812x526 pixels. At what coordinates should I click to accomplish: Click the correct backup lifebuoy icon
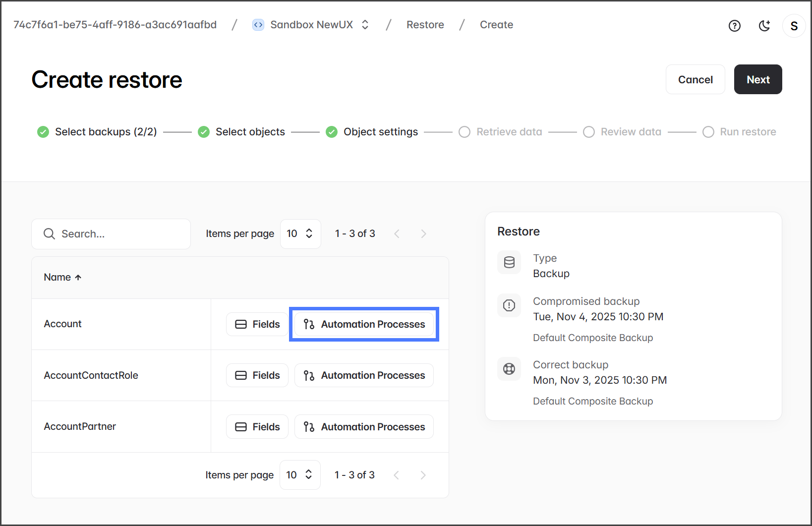coord(509,369)
